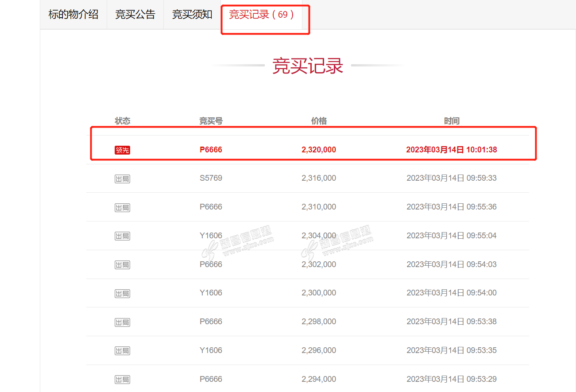Click the leading bid price 2,320,000
576x392 pixels.
click(x=319, y=150)
